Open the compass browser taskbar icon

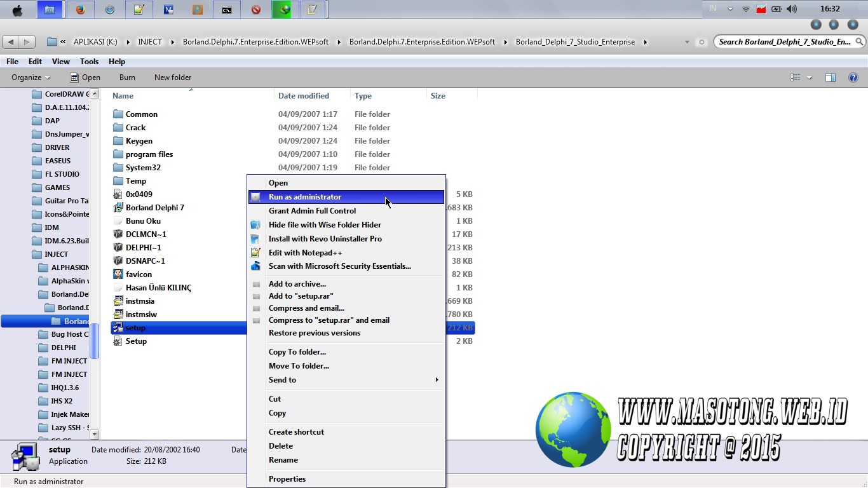click(x=110, y=10)
